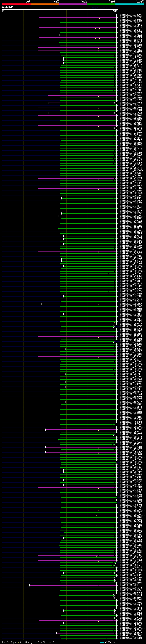Image resolution: width=146 pixels, height=644 pixels.
Task: Select the UniRef100_Q6L5E2 label
Action: (131, 374)
